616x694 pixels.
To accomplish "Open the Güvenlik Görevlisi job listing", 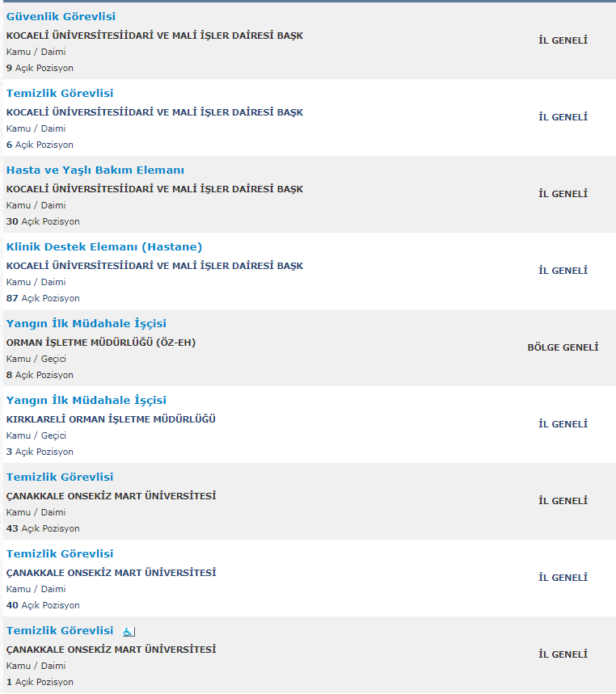I will click(61, 16).
